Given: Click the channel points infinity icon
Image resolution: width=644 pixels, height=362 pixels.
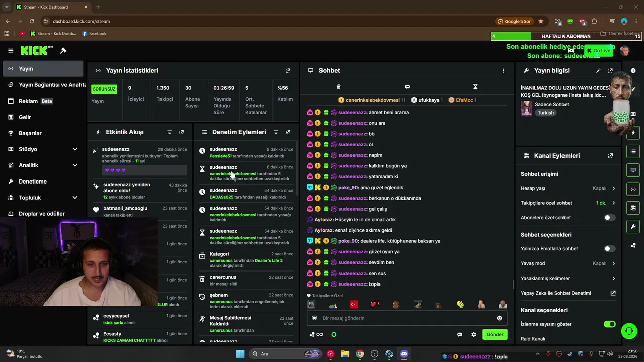Looking at the screenshot, I should [316, 335].
